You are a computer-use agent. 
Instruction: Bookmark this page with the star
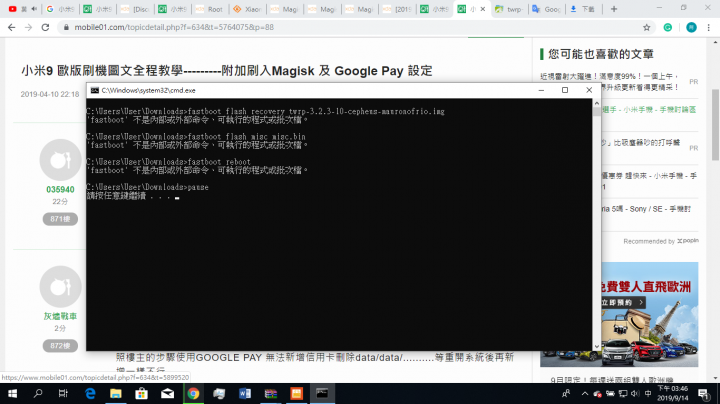(647, 28)
